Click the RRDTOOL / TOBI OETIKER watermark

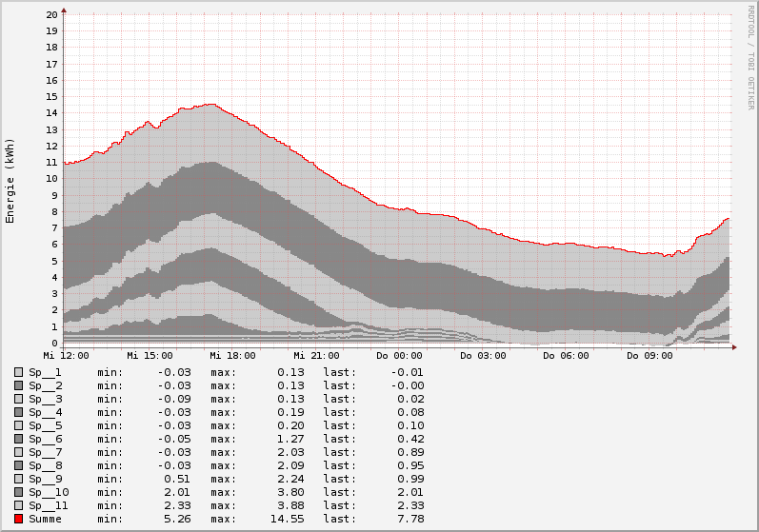pyautogui.click(x=749, y=57)
